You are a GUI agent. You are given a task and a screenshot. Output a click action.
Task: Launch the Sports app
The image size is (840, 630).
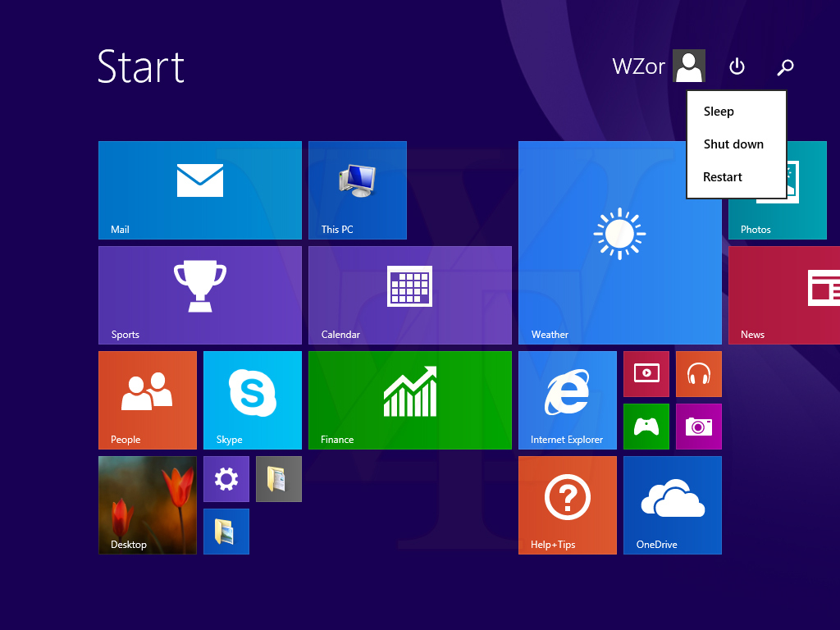[x=199, y=294]
